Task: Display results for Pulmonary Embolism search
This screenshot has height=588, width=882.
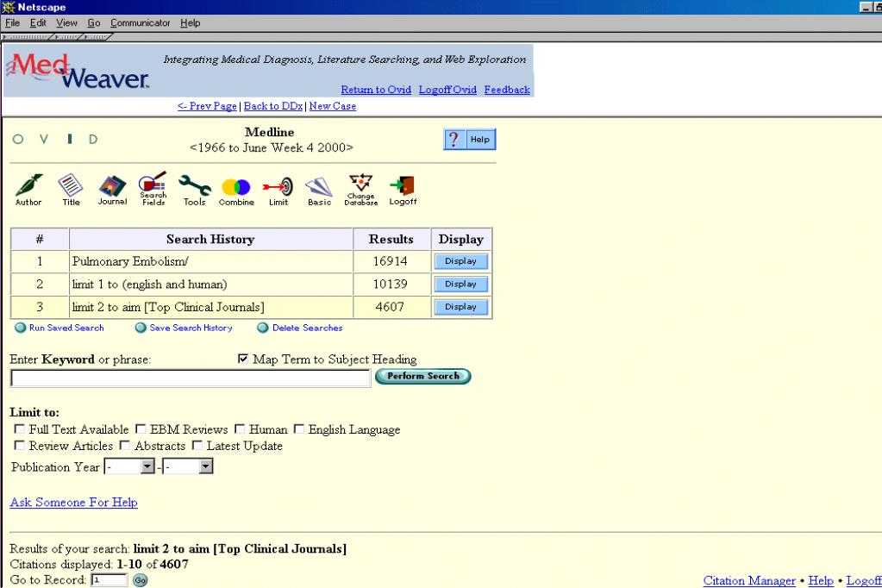Action: tap(460, 261)
